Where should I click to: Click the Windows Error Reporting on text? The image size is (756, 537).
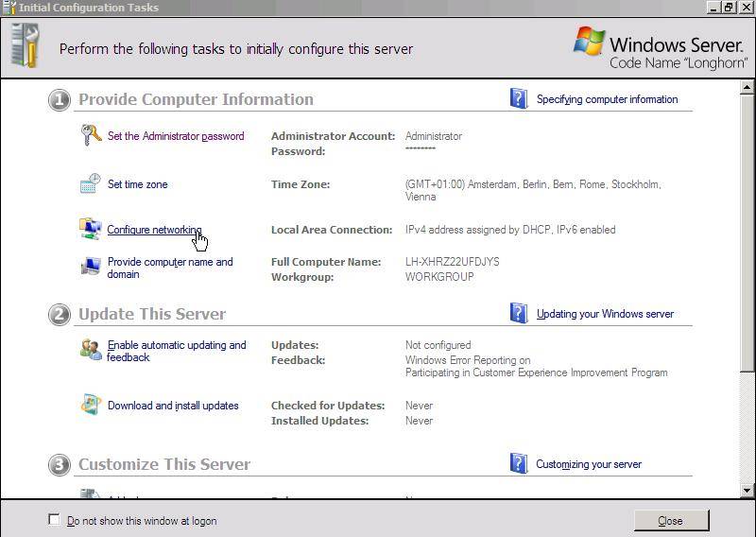[468, 360]
